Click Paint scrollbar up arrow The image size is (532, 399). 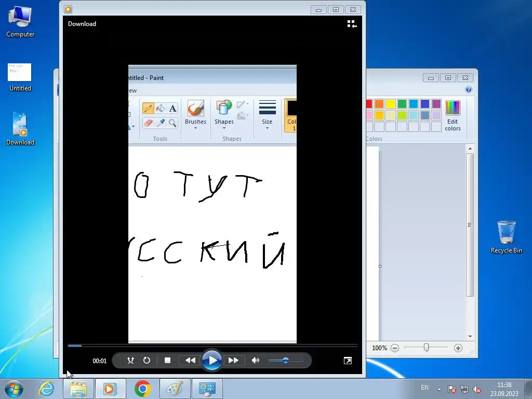click(x=470, y=149)
